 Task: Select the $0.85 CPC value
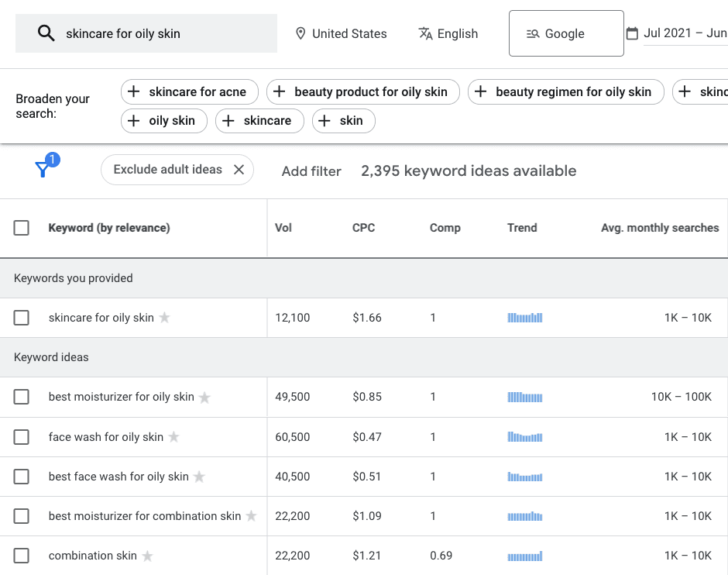(367, 397)
